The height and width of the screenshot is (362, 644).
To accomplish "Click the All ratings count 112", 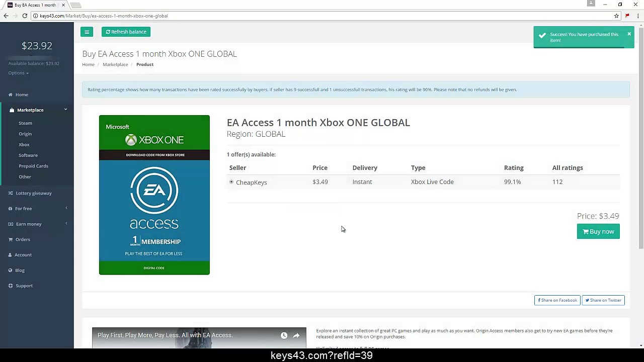I will (x=557, y=182).
